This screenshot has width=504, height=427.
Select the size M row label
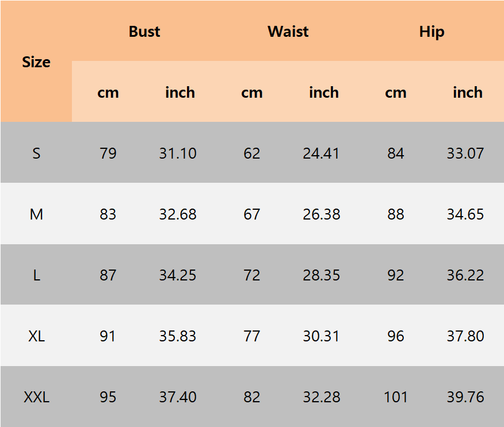(x=36, y=214)
